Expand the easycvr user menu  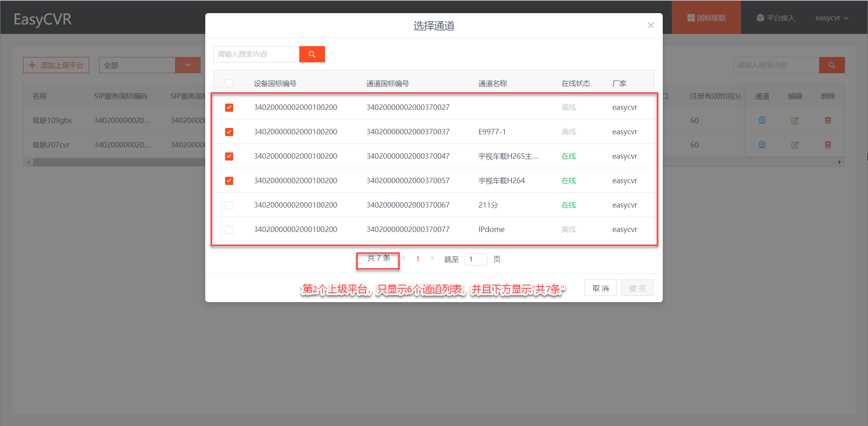pyautogui.click(x=832, y=18)
